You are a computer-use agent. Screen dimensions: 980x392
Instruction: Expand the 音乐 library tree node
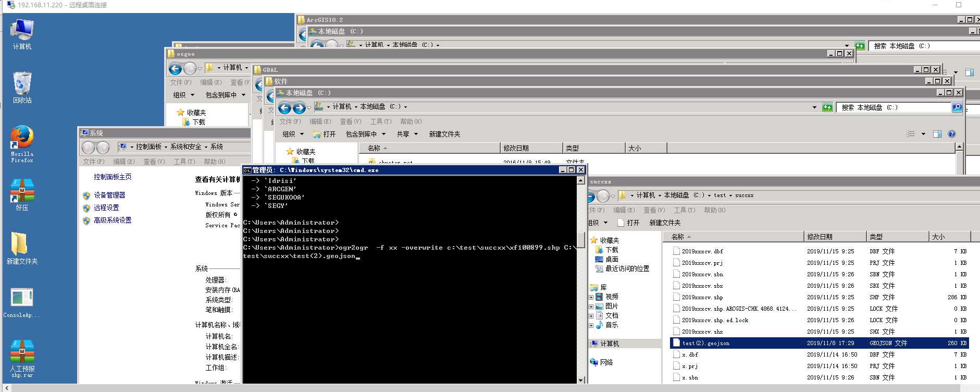[591, 325]
